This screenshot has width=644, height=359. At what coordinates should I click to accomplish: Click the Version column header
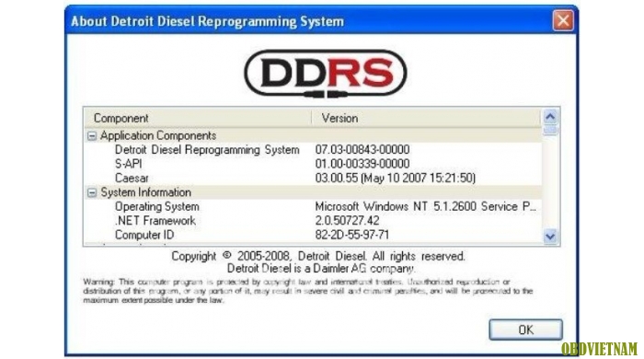(x=426, y=119)
